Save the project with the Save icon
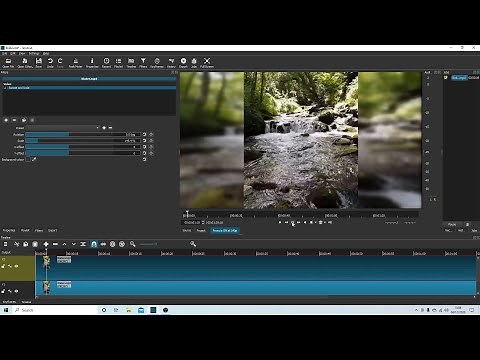This screenshot has width=480, height=360. [x=39, y=62]
